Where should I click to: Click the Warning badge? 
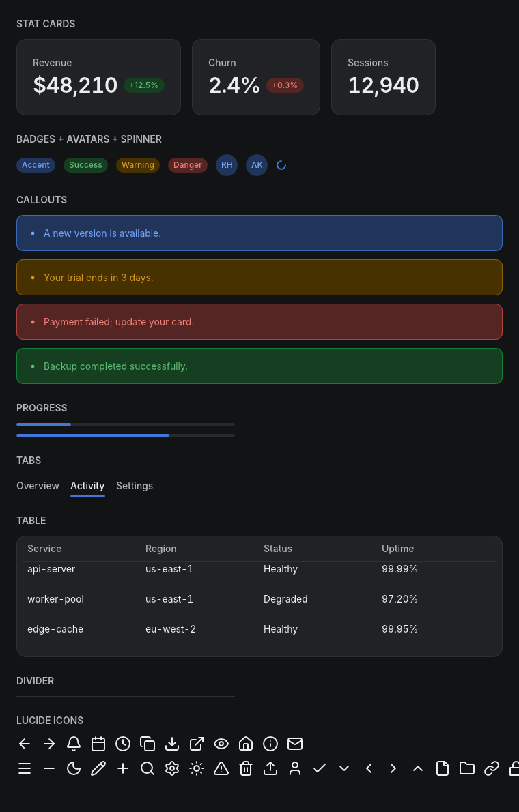pos(138,165)
